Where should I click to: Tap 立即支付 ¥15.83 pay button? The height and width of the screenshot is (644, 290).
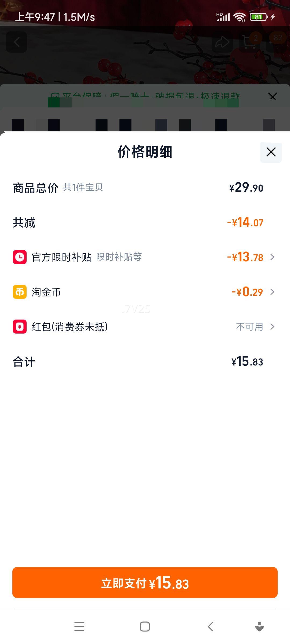[x=145, y=583]
